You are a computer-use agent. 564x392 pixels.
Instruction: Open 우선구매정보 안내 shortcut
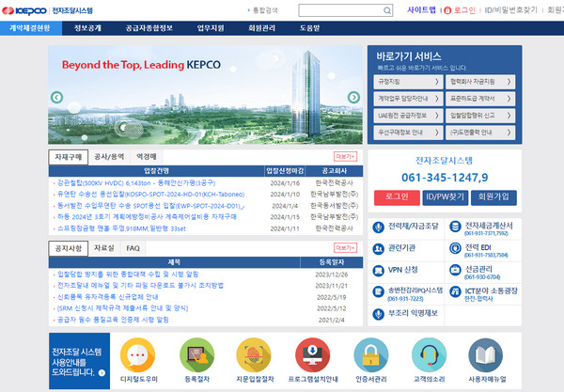coord(408,133)
